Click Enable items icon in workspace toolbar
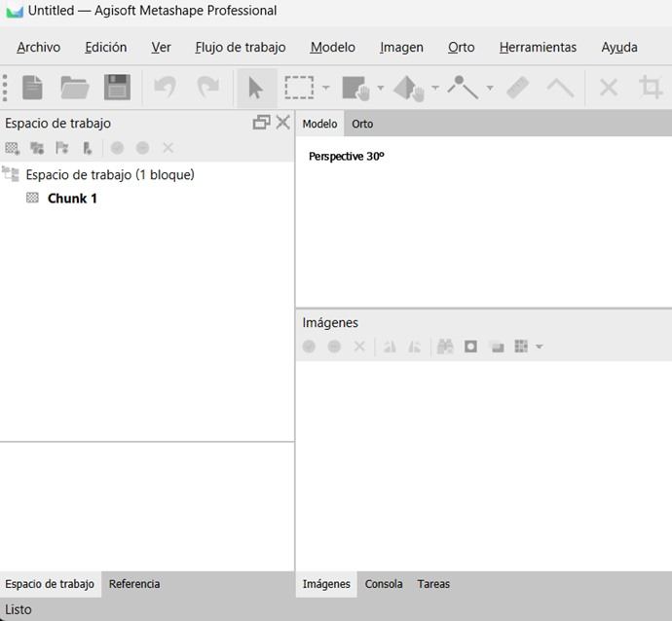Image resolution: width=672 pixels, height=621 pixels. [117, 148]
